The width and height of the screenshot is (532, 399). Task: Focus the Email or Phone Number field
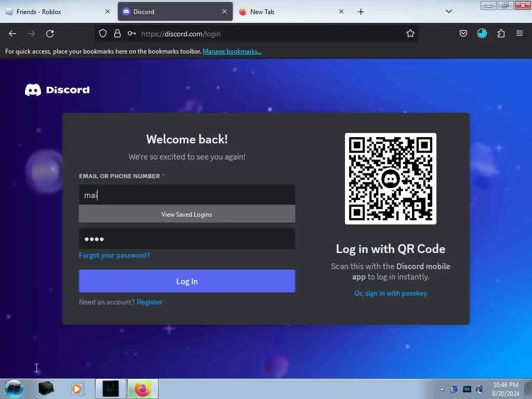click(x=187, y=195)
